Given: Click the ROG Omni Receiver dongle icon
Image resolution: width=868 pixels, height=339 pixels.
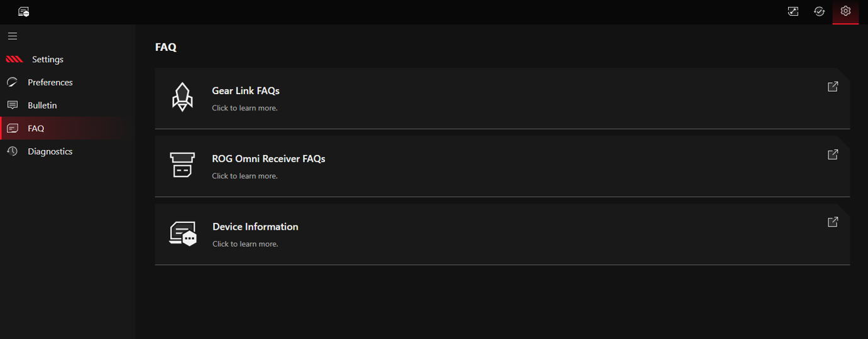Looking at the screenshot, I should coord(182,164).
